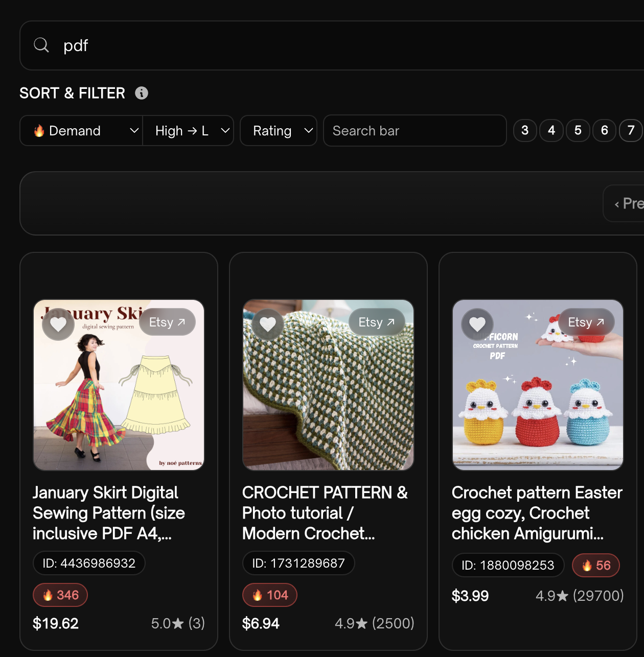Click the demand badge showing 346

(x=60, y=595)
